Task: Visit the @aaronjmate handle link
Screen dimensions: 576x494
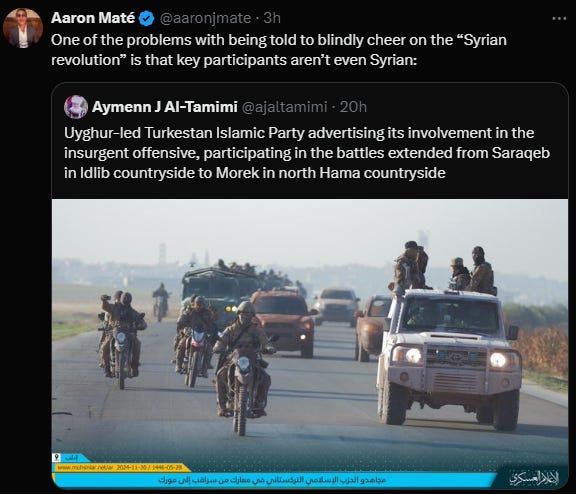Action: pos(205,18)
